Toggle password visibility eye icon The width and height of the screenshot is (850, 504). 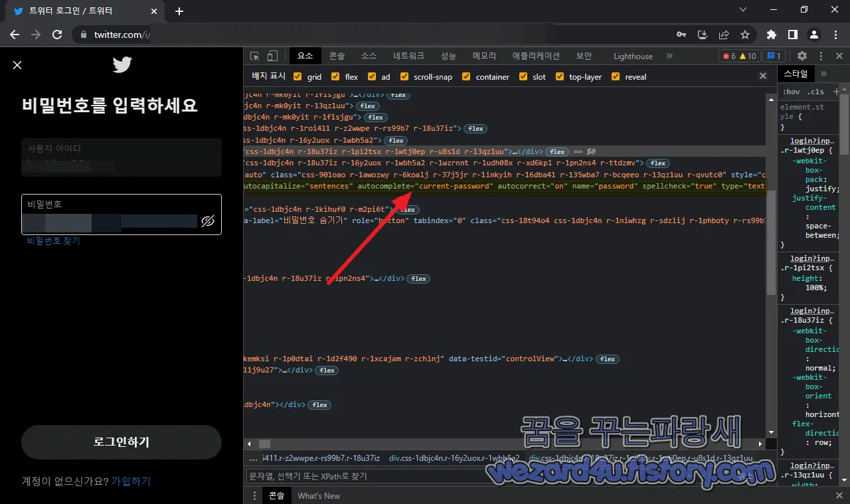208,221
